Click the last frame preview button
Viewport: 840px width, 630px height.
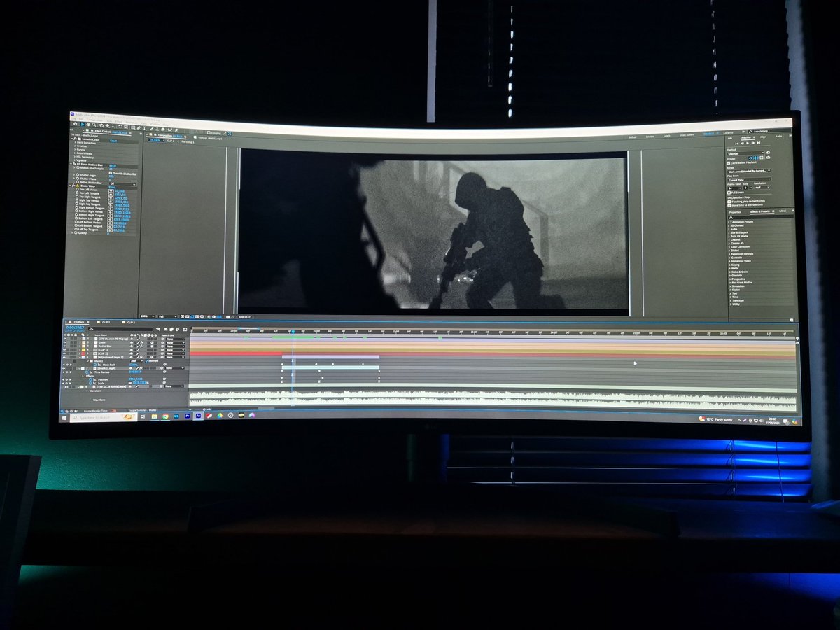[x=759, y=143]
